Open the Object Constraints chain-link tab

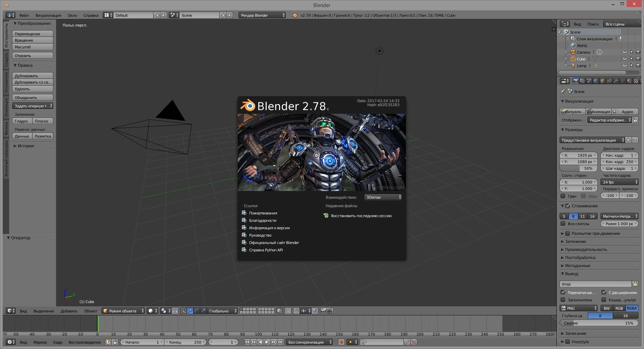click(609, 81)
